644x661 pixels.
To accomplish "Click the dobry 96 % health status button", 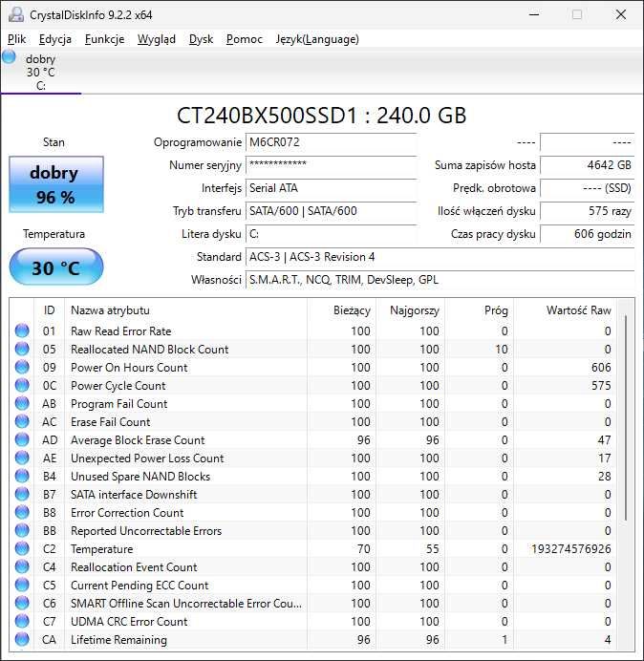I will click(56, 184).
